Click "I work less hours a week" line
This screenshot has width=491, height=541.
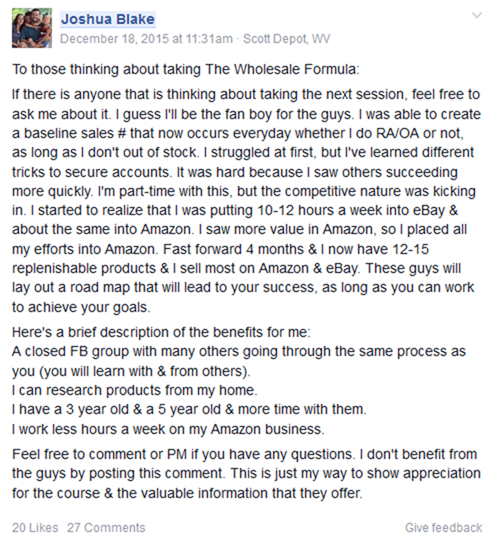pos(168,429)
